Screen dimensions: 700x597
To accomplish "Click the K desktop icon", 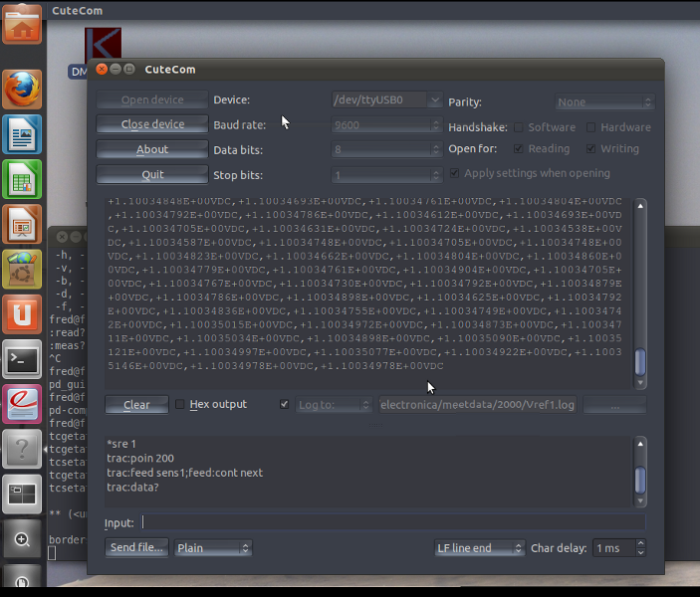I will point(104,43).
